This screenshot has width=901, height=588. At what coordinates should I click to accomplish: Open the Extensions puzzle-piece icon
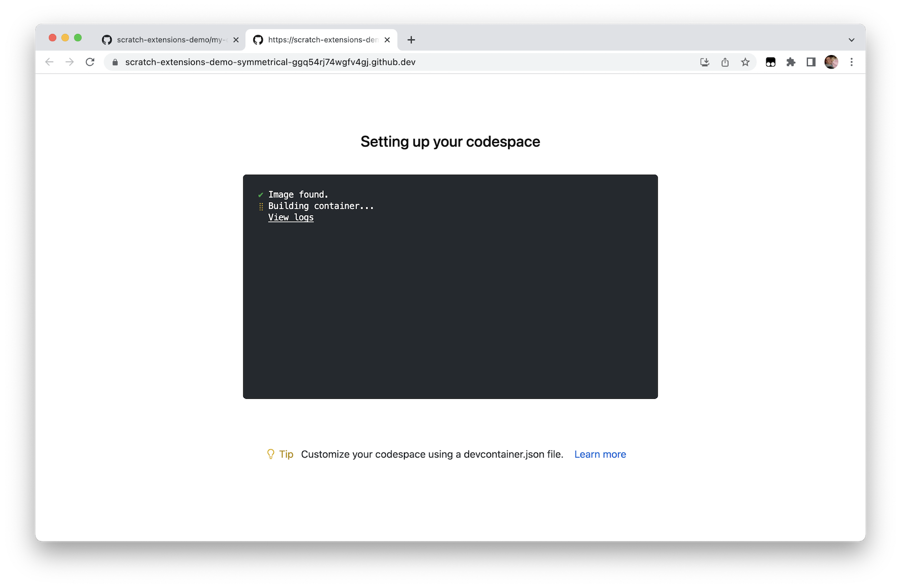(x=791, y=62)
